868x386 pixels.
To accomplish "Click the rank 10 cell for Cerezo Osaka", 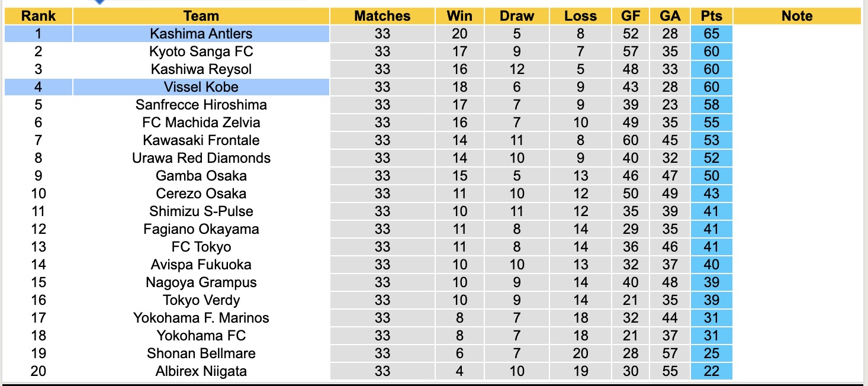I will click(x=38, y=194).
